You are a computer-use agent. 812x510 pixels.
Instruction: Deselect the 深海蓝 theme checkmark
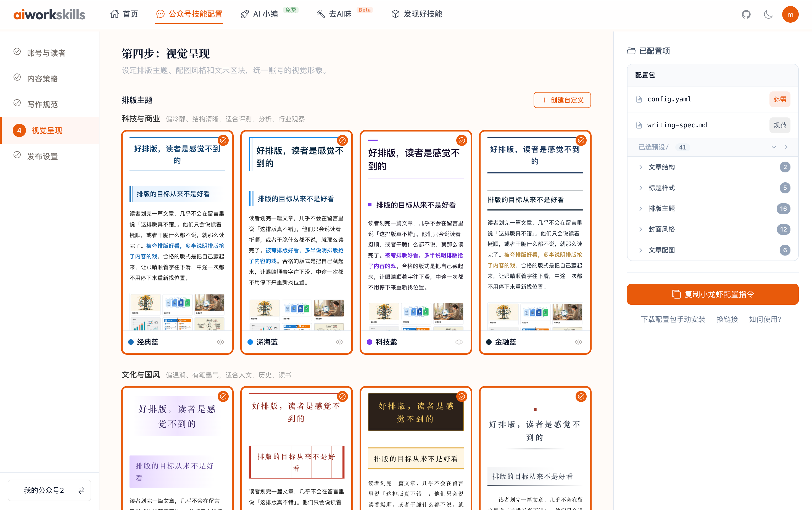point(342,140)
